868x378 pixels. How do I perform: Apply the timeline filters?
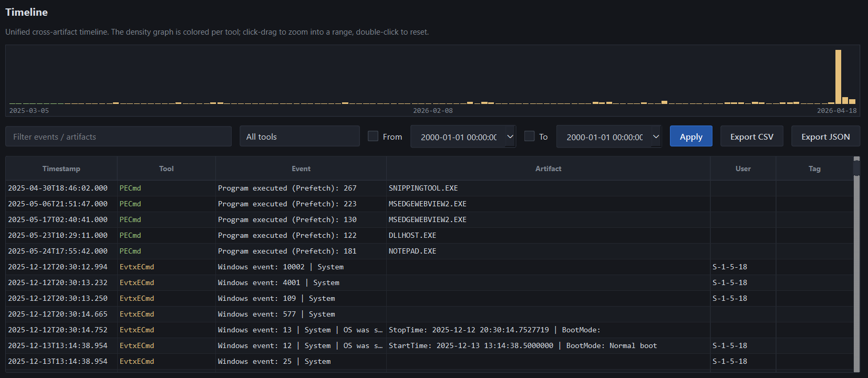(691, 136)
